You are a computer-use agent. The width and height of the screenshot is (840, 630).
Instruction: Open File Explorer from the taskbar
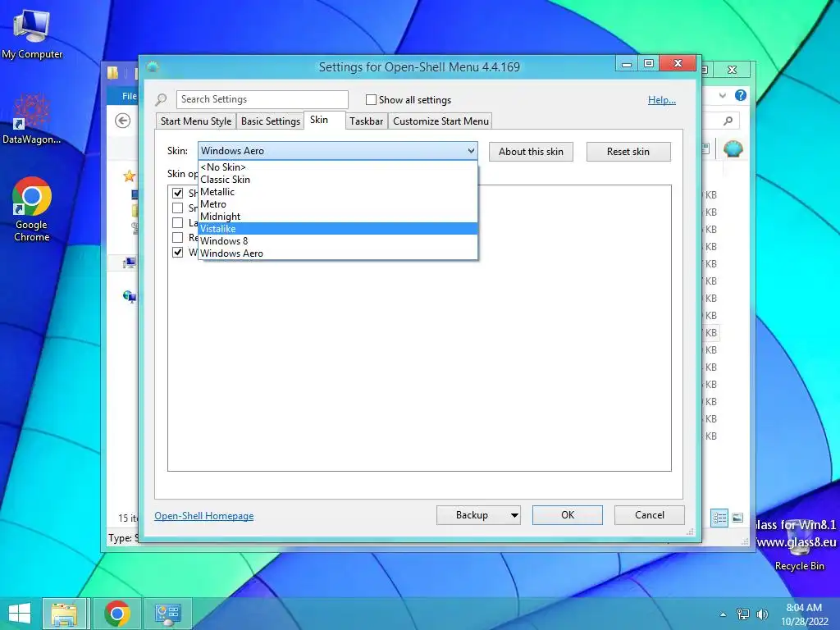(x=64, y=614)
